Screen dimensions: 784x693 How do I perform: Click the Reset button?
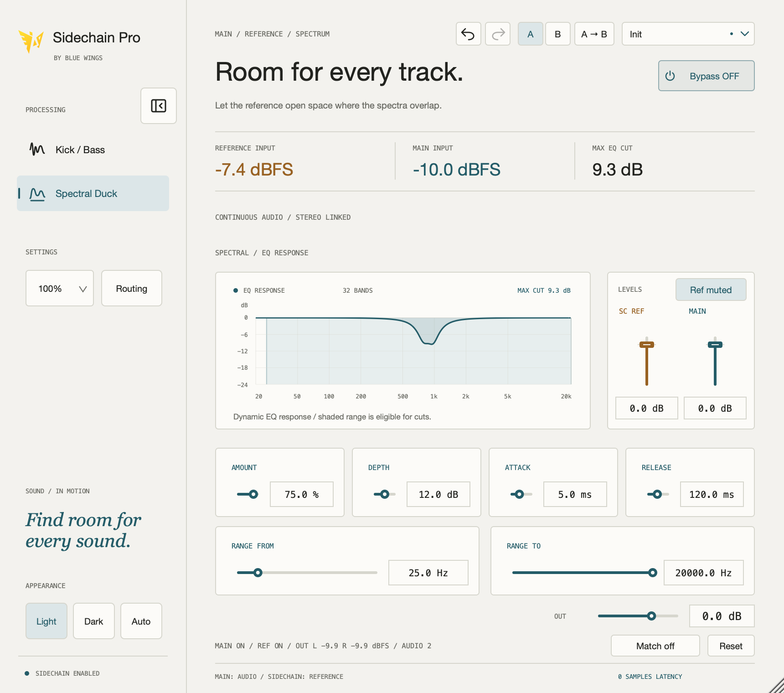731,646
